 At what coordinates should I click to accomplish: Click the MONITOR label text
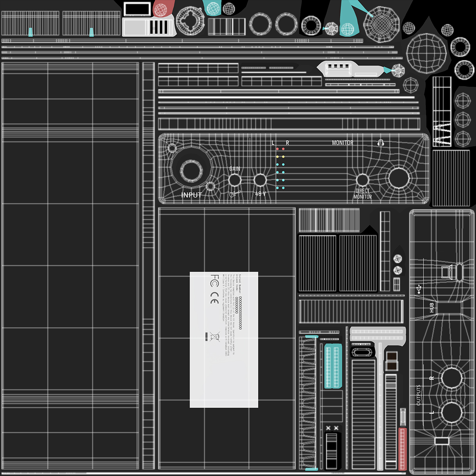pyautogui.click(x=342, y=143)
